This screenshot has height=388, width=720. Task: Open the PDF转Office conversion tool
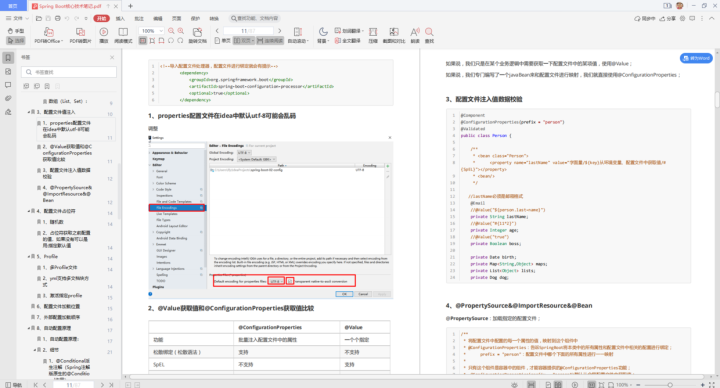click(49, 35)
